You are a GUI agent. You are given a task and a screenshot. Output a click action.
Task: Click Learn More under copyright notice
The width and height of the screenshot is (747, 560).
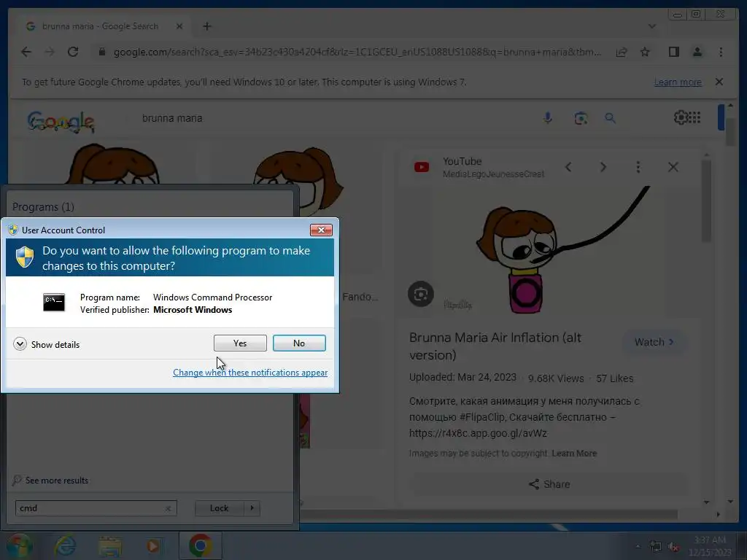pos(574,454)
